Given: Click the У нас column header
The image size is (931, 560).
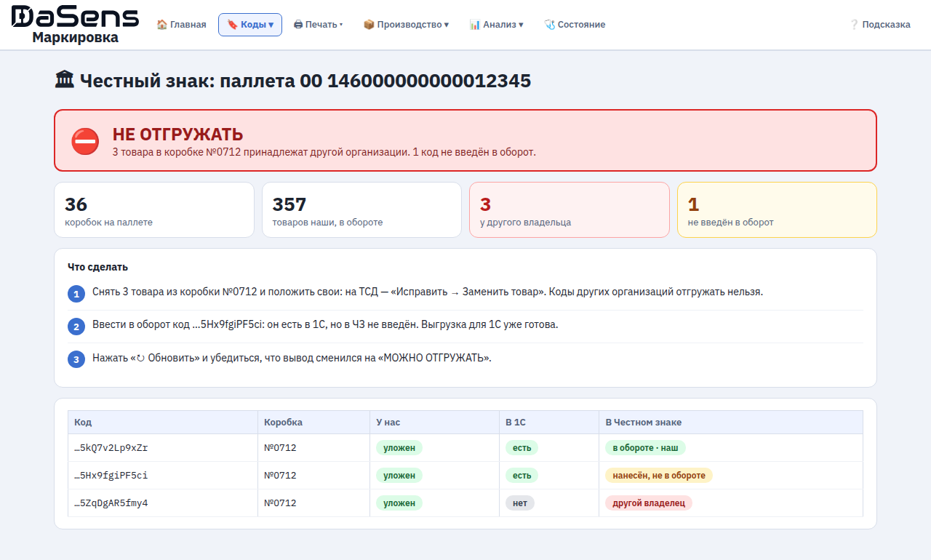Looking at the screenshot, I should pos(434,423).
